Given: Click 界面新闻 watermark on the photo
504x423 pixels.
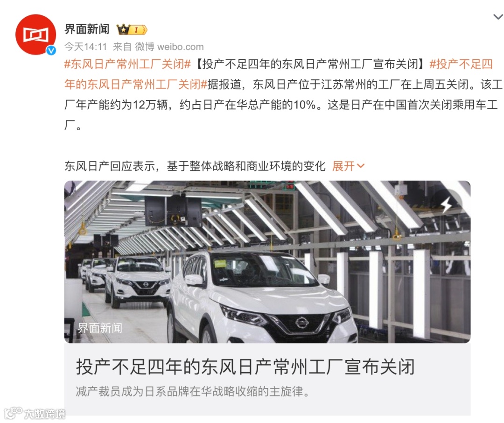Looking at the screenshot, I should click(100, 328).
